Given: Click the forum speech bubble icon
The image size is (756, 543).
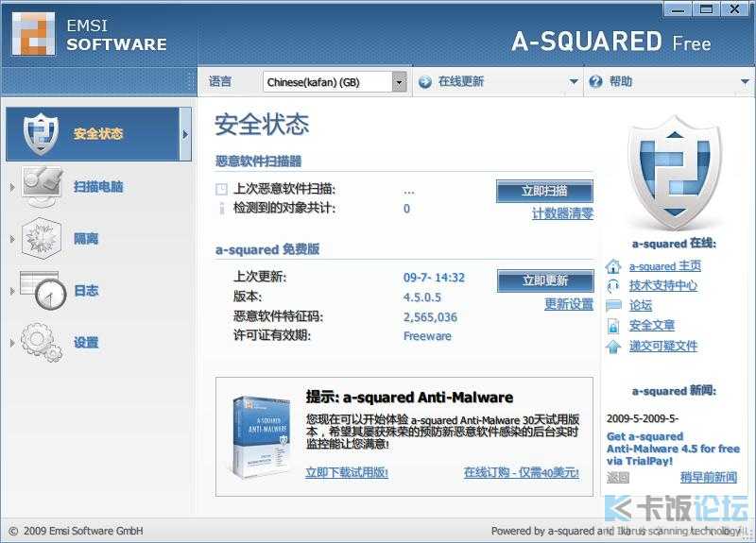Looking at the screenshot, I should (613, 305).
